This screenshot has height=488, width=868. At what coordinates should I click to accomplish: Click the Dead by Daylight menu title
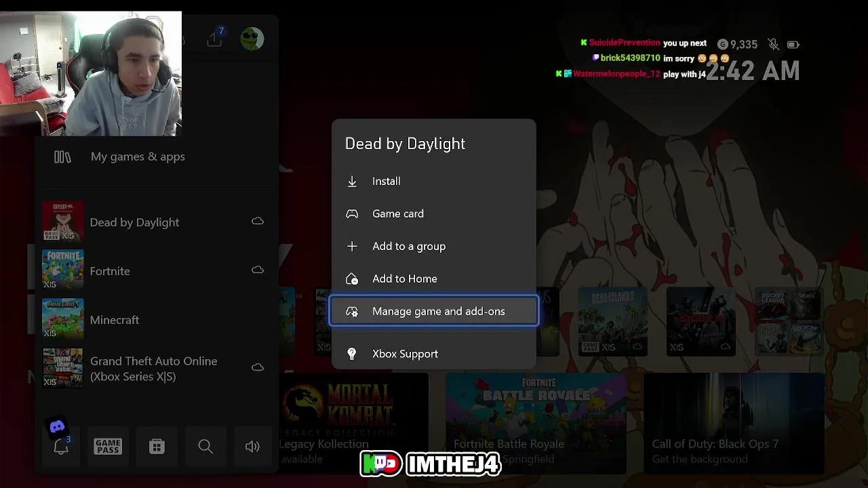(405, 144)
